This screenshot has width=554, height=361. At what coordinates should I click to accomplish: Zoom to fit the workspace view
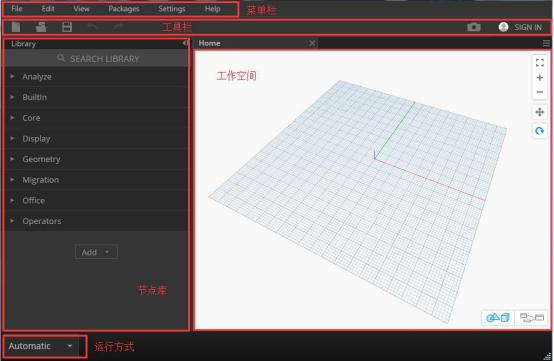pos(540,63)
